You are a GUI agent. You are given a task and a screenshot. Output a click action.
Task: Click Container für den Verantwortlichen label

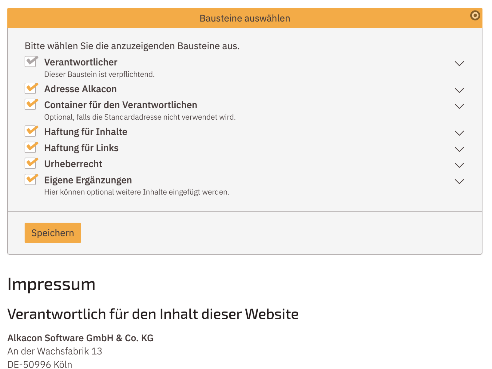121,105
